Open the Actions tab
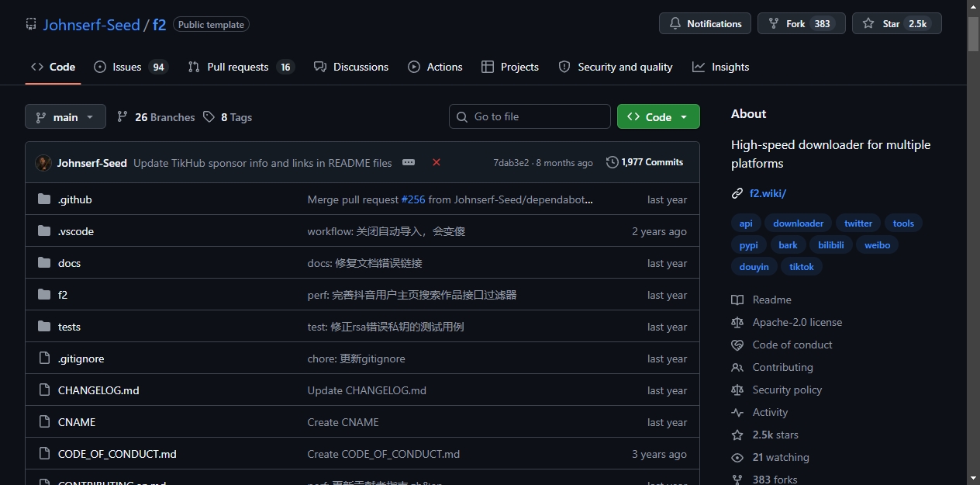 (x=435, y=67)
